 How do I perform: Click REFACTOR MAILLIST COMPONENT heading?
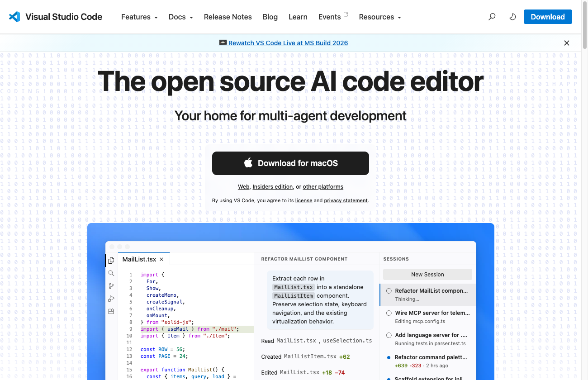coord(304,259)
